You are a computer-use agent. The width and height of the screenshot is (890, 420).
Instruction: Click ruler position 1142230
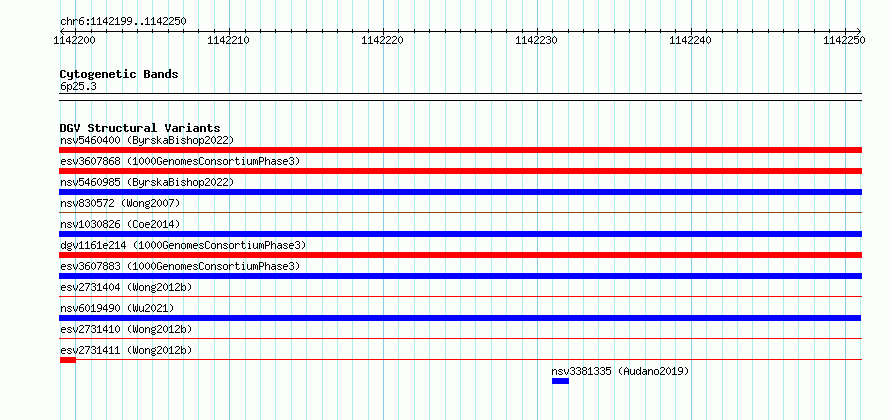pyautogui.click(x=537, y=40)
